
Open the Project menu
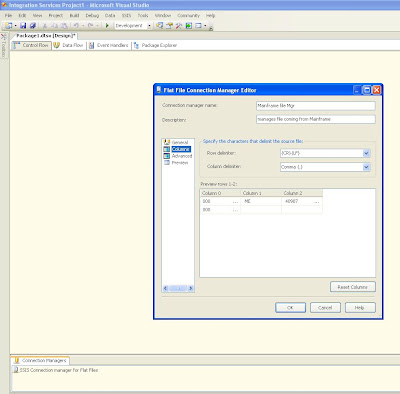pos(56,15)
